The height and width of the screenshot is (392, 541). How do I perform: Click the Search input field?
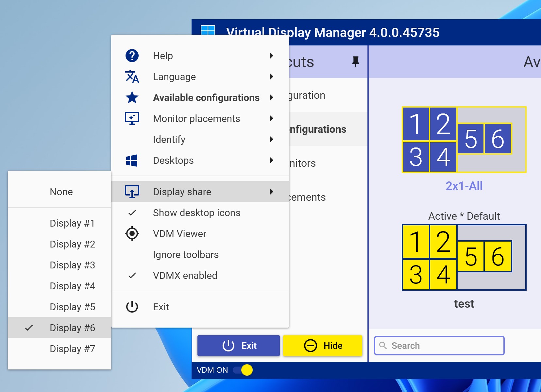pos(439,345)
